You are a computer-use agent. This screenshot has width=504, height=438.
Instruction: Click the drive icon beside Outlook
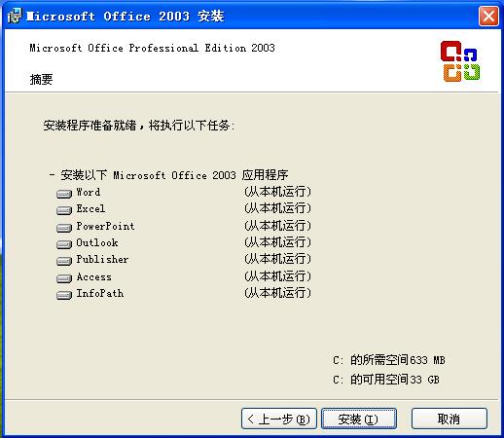(x=64, y=244)
